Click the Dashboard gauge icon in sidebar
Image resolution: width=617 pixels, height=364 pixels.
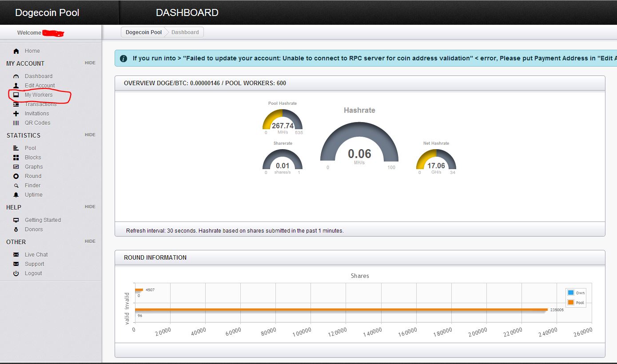pyautogui.click(x=16, y=76)
